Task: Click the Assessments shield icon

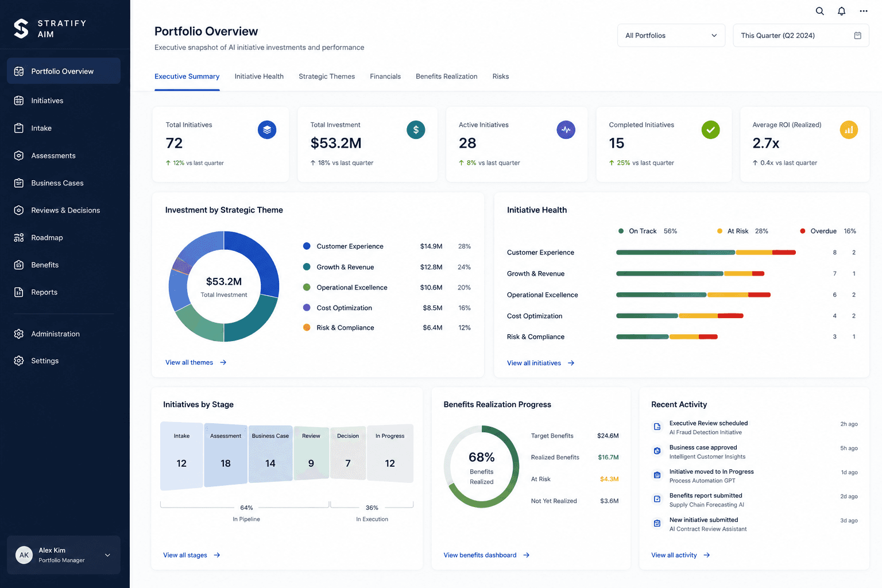Action: click(19, 156)
